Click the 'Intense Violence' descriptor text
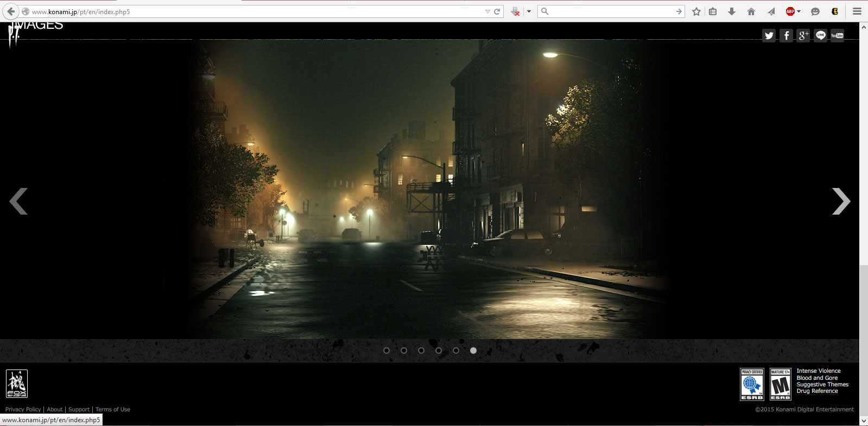Screen dimensions: 868x426 [819, 371]
